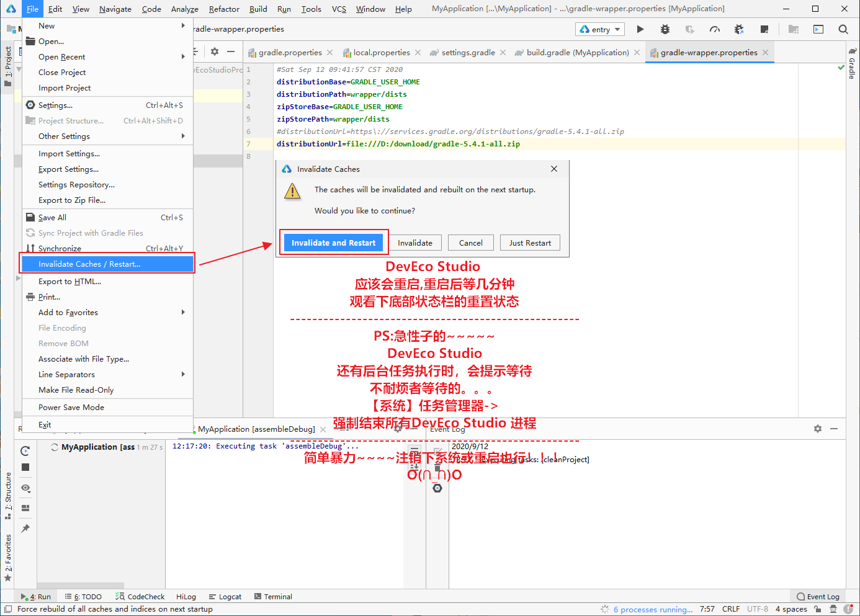
Task: Click the pin tab icon in Run panel
Action: (25, 529)
